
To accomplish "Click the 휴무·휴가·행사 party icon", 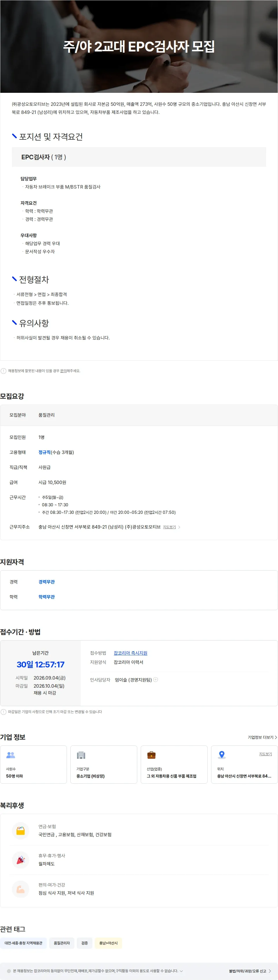I will (21, 860).
